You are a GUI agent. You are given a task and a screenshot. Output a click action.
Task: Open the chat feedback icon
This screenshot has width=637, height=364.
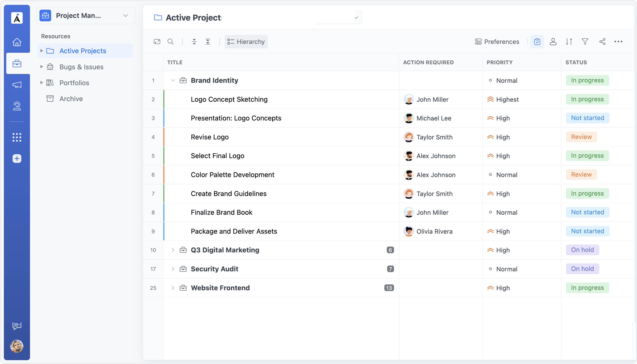(x=17, y=326)
